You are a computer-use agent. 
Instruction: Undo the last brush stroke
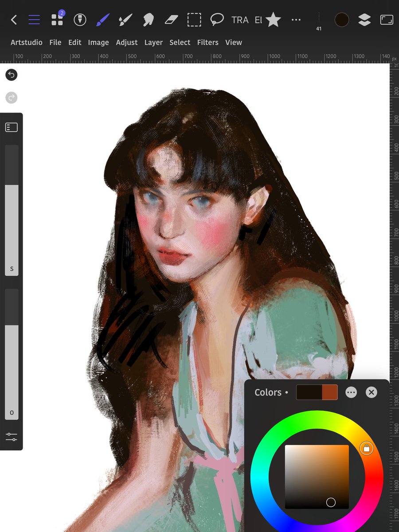pos(11,75)
